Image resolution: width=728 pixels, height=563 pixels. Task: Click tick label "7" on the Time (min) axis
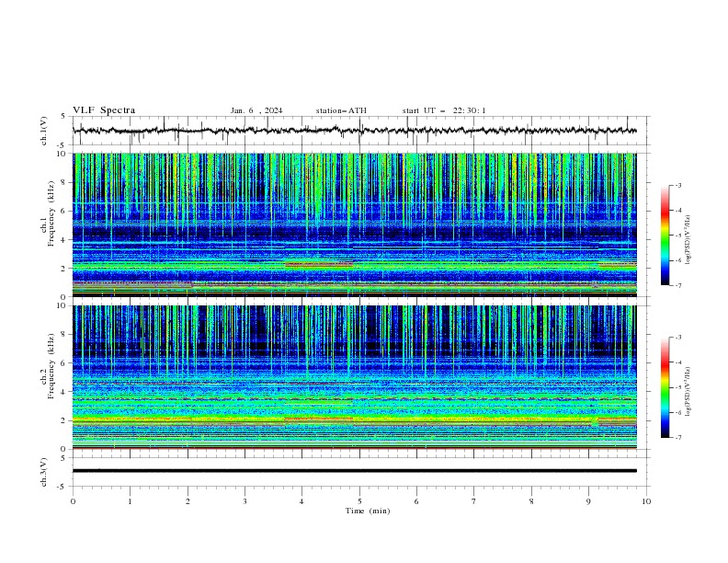coord(474,501)
